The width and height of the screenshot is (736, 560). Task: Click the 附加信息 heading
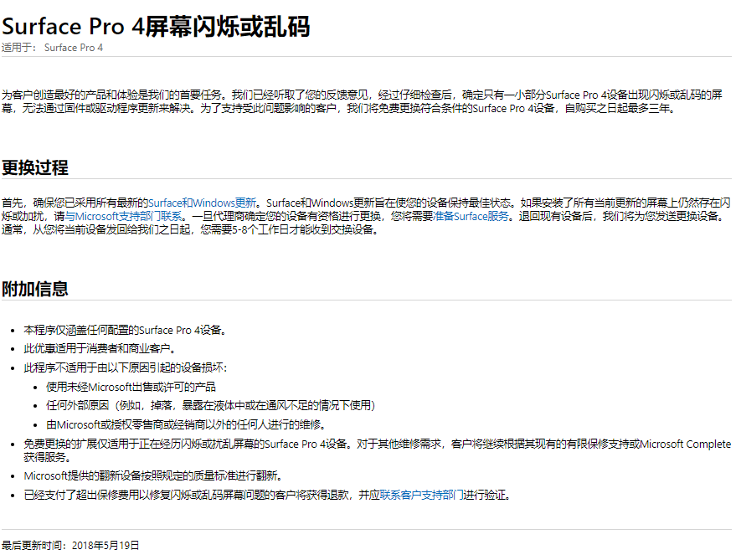[35, 289]
